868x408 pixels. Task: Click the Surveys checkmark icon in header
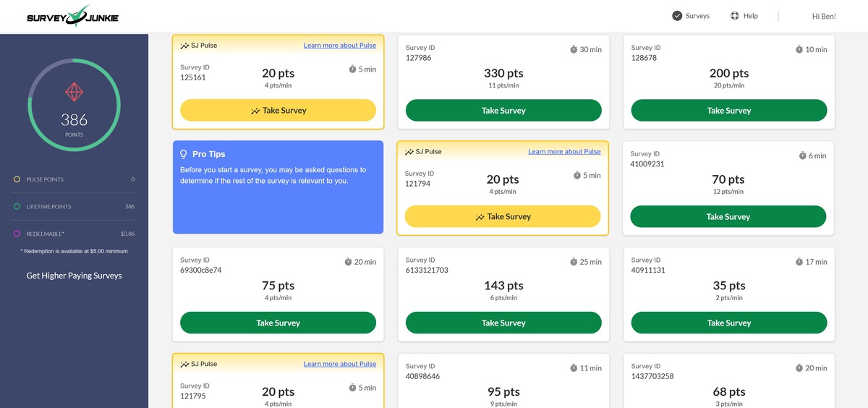pos(677,16)
